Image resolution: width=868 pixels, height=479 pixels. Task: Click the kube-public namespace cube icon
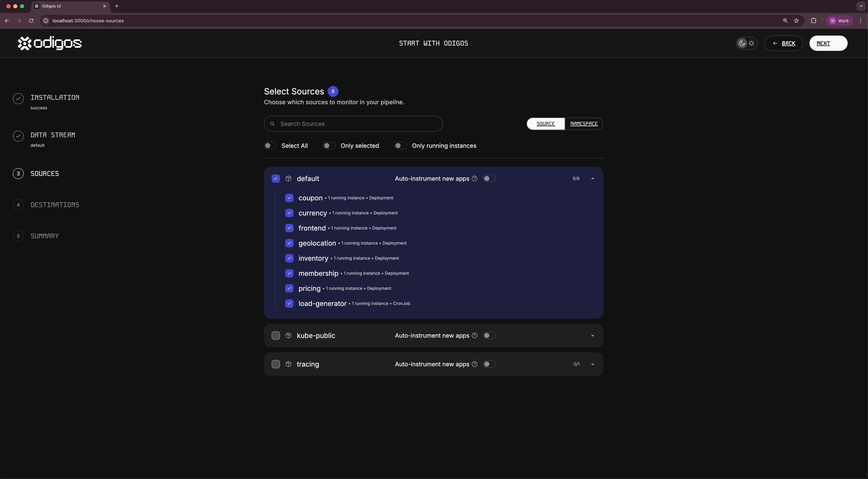pos(288,335)
